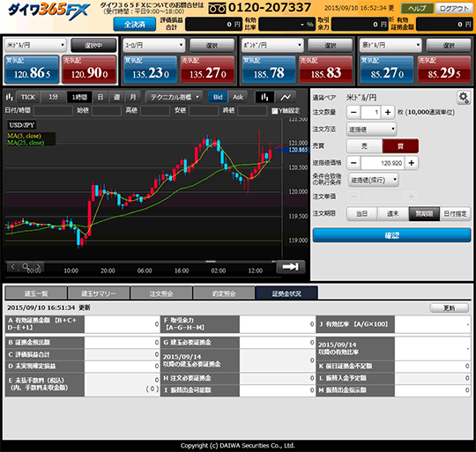The image size is (476, 452).
Task: Click the ヘルプ button
Action: click(x=417, y=9)
